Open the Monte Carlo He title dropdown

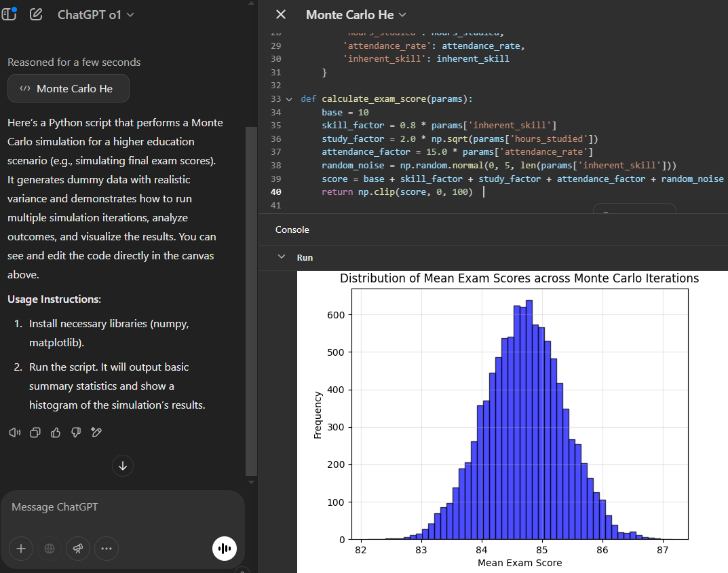(x=356, y=14)
